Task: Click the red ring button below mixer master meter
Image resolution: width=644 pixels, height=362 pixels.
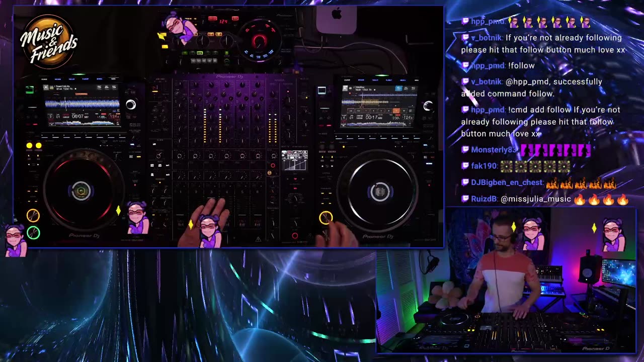Action: pyautogui.click(x=273, y=165)
